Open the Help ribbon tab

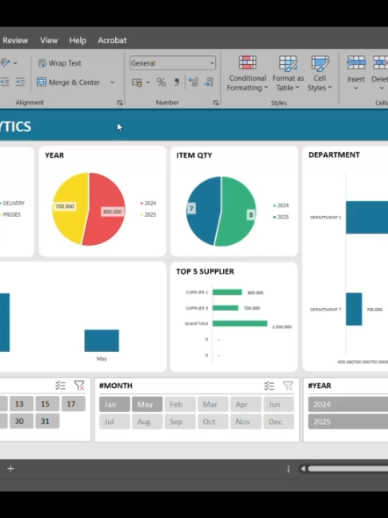click(78, 40)
